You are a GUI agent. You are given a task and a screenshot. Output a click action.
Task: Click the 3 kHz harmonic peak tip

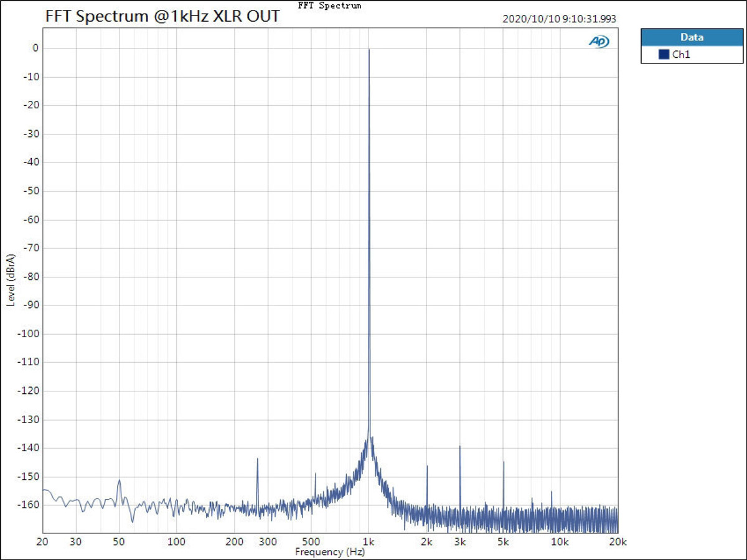(460, 446)
